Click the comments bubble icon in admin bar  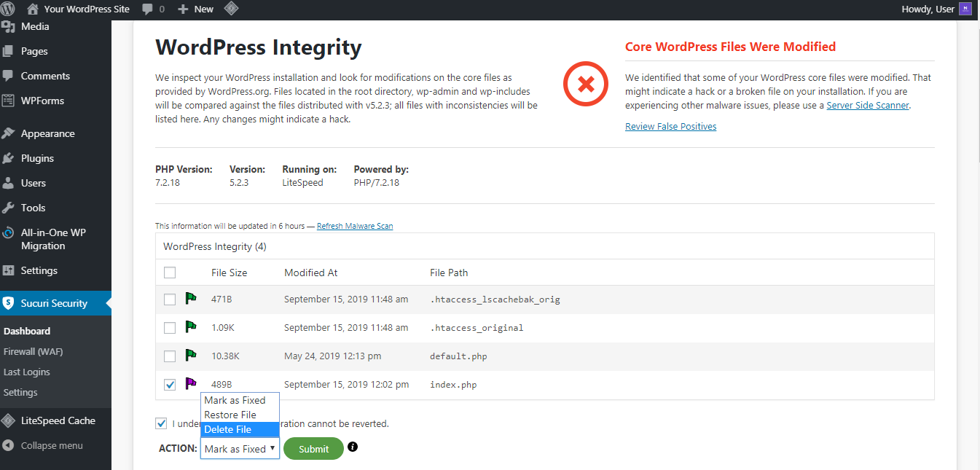[x=149, y=9]
